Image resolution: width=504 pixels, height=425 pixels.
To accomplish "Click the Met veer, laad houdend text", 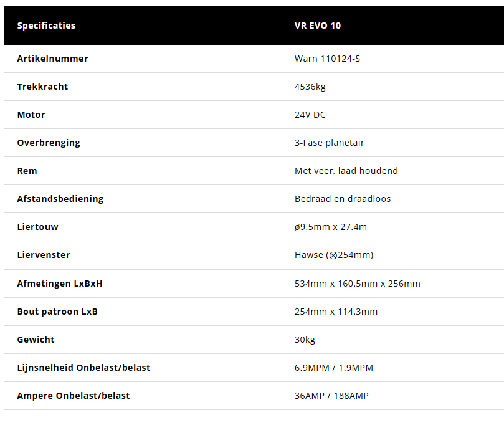I will (x=346, y=171).
